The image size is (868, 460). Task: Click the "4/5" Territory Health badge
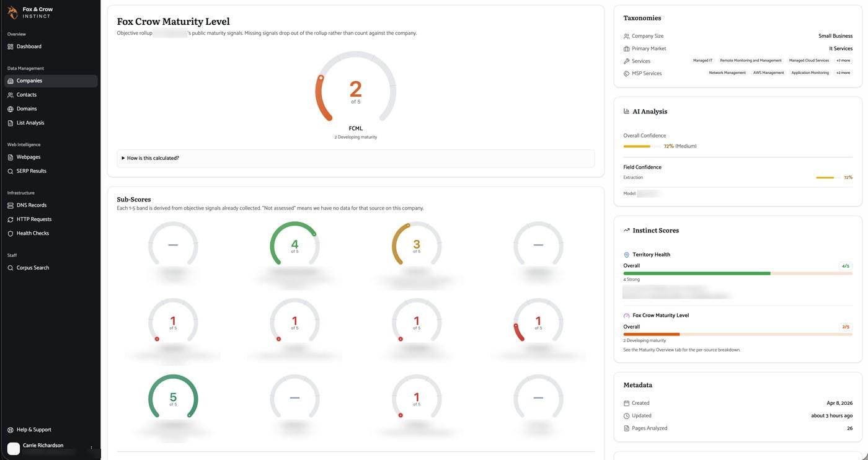coord(845,266)
